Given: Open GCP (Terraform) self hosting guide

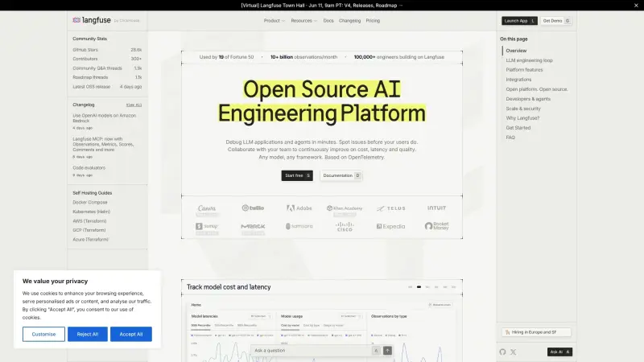Looking at the screenshot, I should pos(89,230).
